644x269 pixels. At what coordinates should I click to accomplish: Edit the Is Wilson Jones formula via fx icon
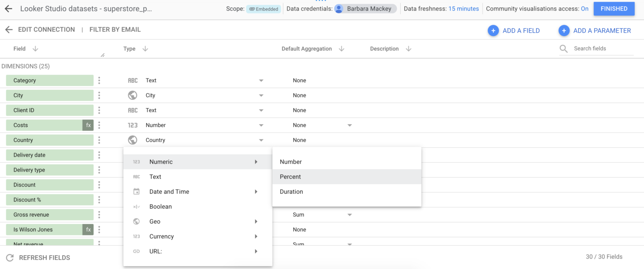click(88, 230)
